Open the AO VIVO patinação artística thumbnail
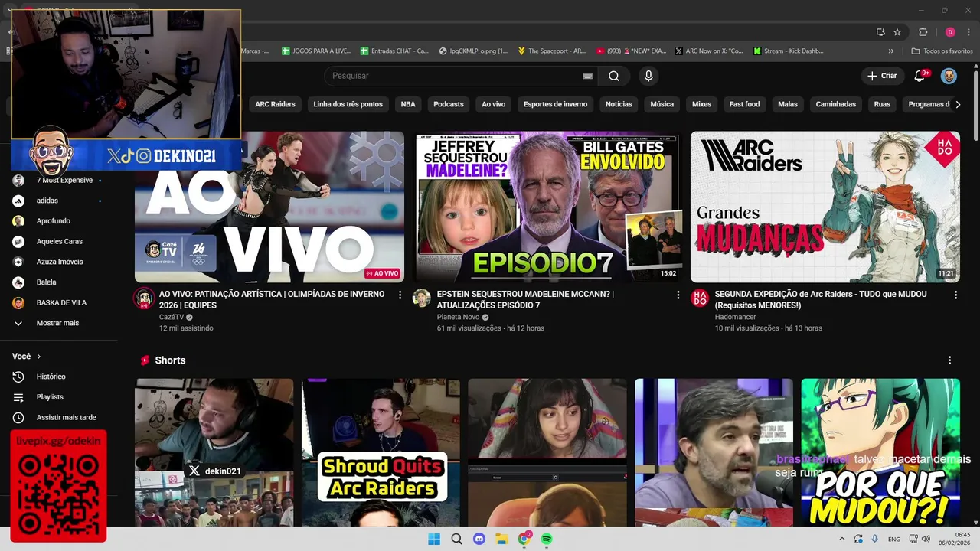 [269, 207]
